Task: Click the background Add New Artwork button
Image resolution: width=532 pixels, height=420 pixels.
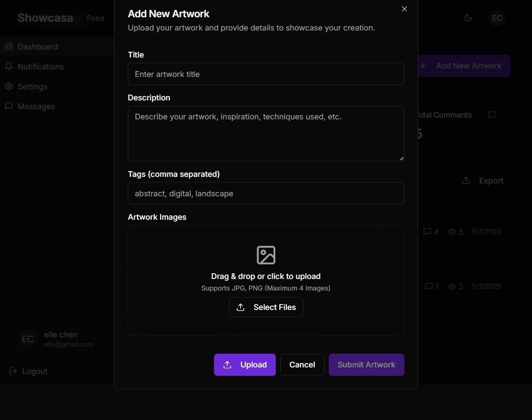Action: (x=464, y=66)
